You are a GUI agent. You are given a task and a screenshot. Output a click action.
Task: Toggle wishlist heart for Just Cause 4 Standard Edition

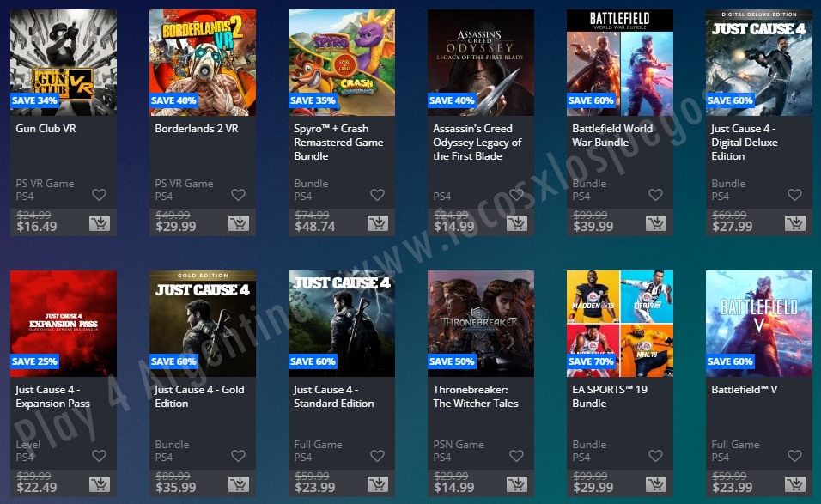(378, 456)
